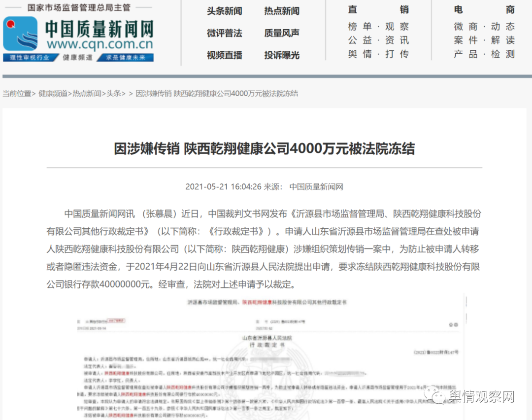Screen dimensions: 532x420
Task: Click 头条 in the breadcrumb
Action: 114,93
